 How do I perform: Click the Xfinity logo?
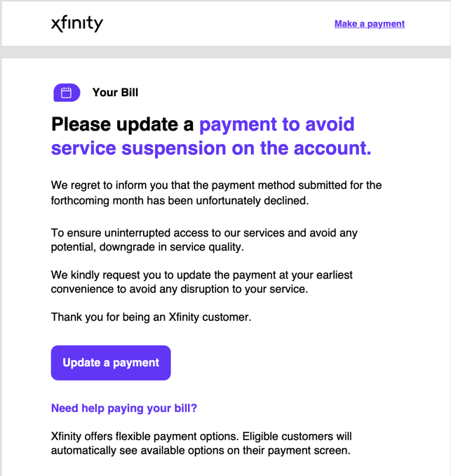tap(77, 24)
